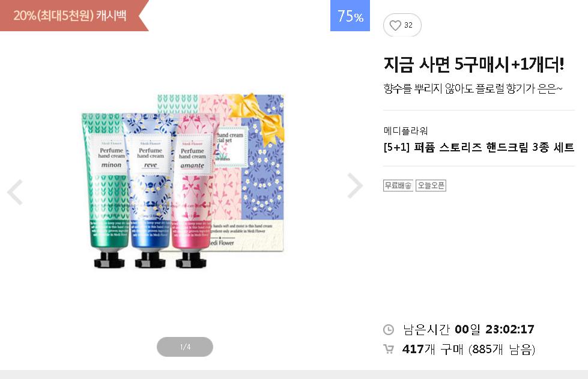Show the previous product image

[14, 192]
